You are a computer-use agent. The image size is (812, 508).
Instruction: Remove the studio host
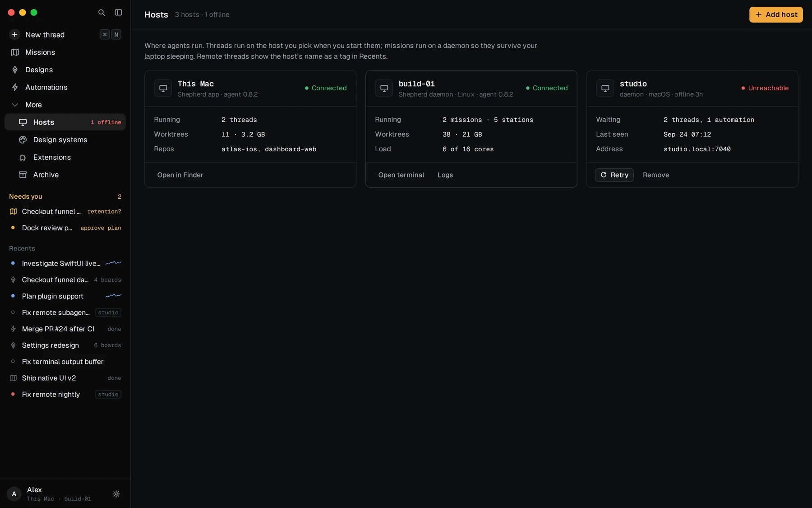click(656, 175)
